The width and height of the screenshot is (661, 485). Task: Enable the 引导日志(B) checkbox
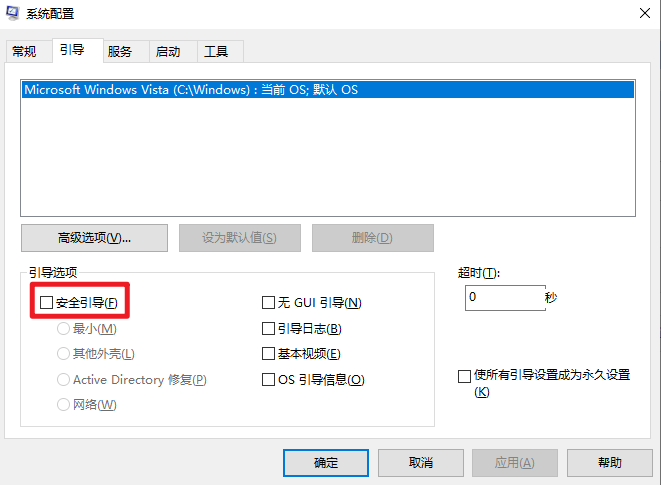[269, 329]
